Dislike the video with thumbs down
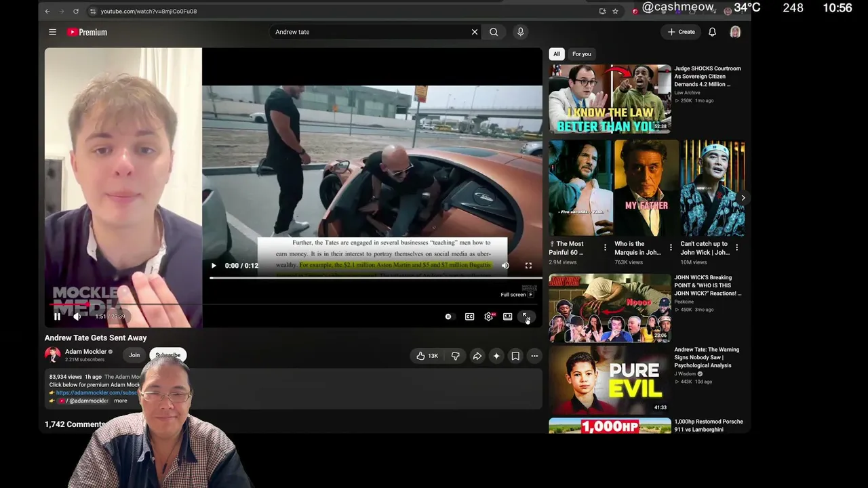Viewport: 868px width, 488px height. click(455, 356)
